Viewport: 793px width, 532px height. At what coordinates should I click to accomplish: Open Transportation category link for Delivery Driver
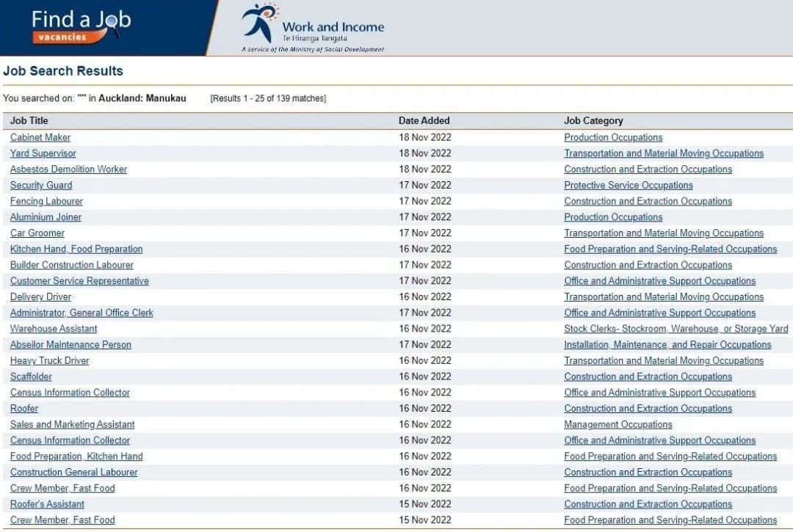(664, 297)
